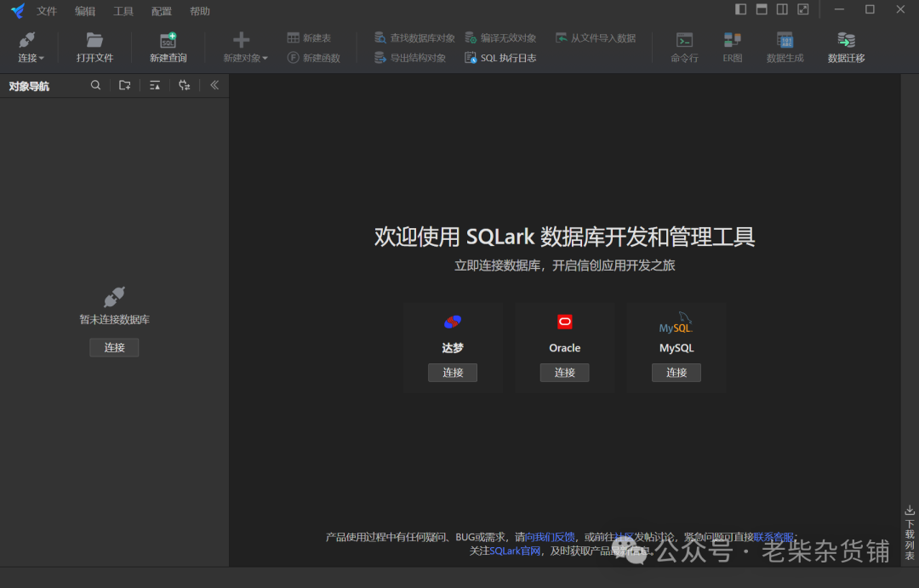Click the disconnected plug icon above 暂未连接数据库

(x=114, y=297)
